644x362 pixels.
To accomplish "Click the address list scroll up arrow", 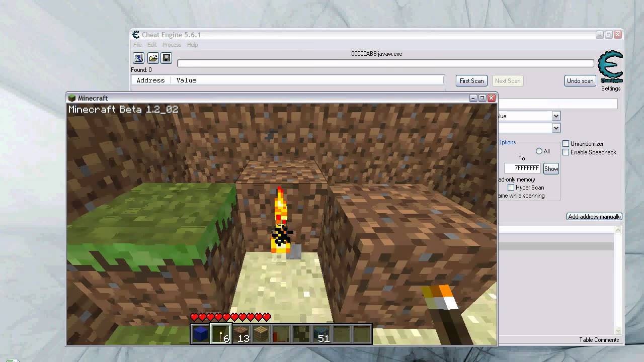I will click(x=617, y=230).
